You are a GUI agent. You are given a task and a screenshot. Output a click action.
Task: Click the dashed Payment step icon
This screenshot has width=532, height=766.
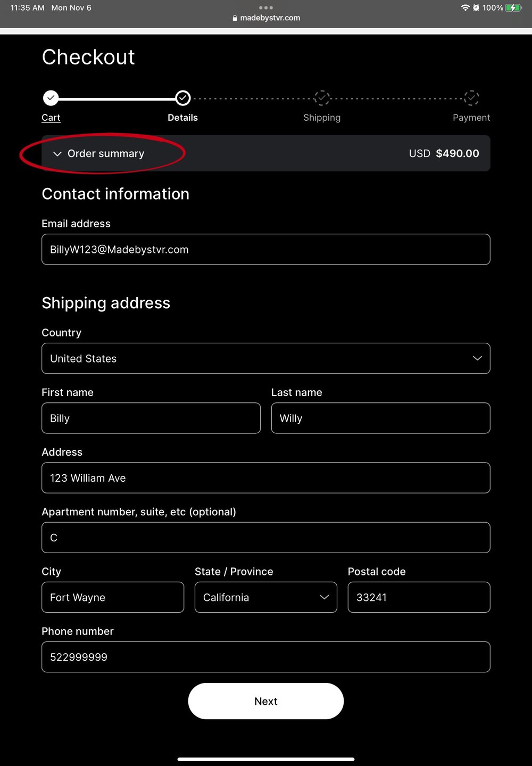[x=471, y=98]
